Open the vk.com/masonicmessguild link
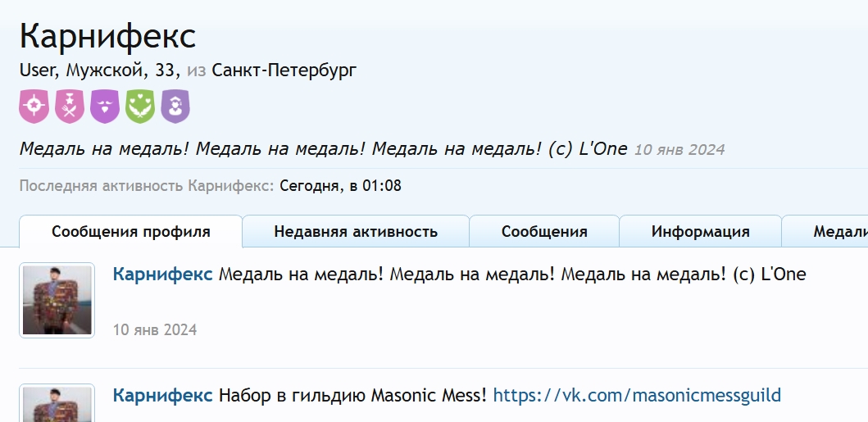The width and height of the screenshot is (868, 422). point(637,396)
